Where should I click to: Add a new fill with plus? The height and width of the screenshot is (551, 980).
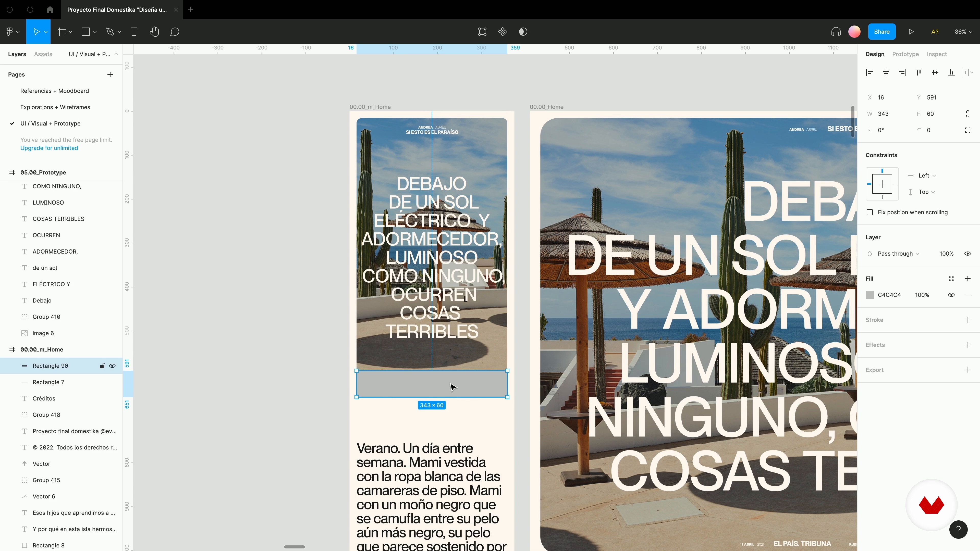pyautogui.click(x=968, y=278)
